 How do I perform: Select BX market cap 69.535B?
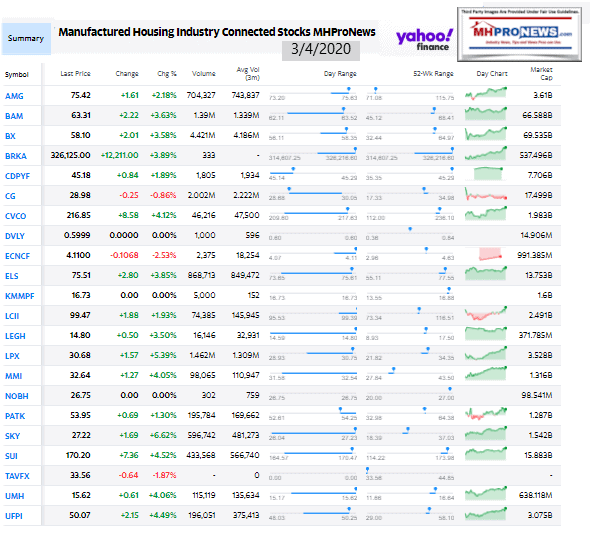point(538,135)
